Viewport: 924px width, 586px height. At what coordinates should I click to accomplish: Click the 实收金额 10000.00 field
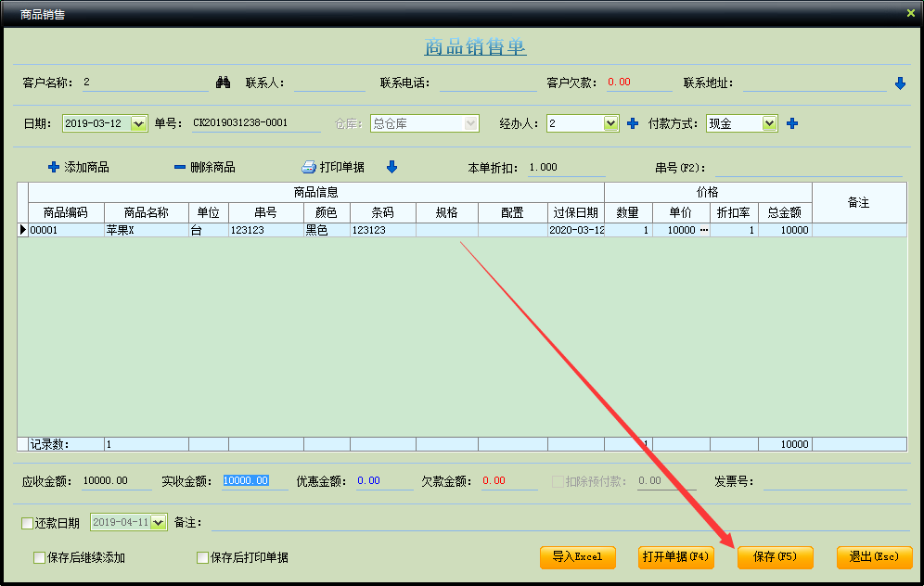[255, 480]
